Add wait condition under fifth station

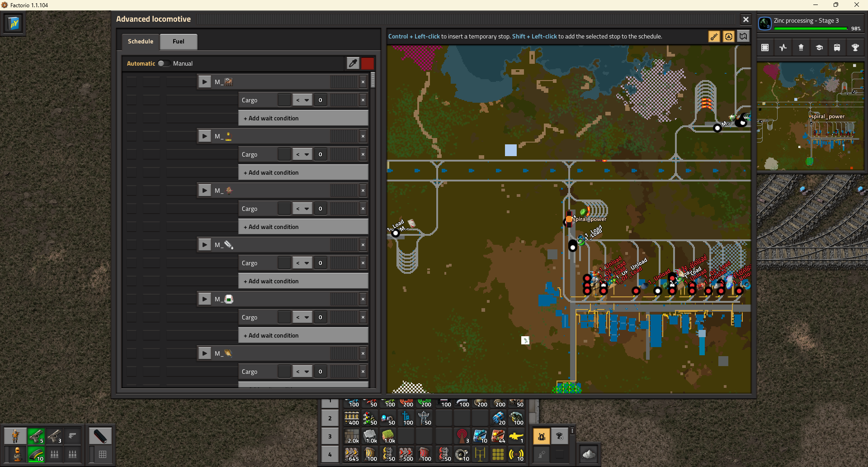(303, 335)
